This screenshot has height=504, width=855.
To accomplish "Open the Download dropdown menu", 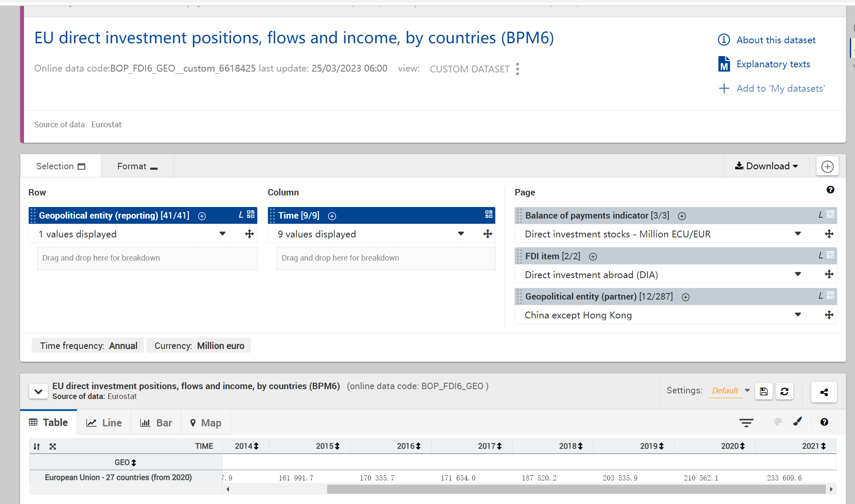I will pos(766,166).
